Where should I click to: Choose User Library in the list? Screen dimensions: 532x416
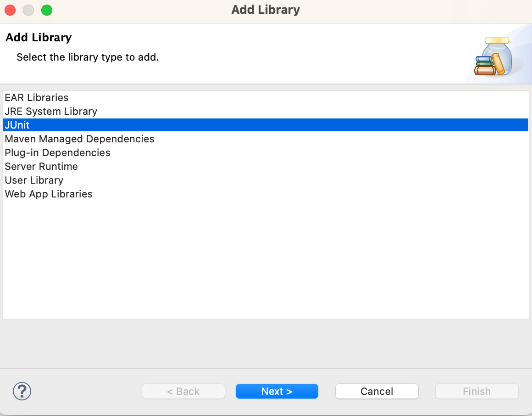tap(266, 180)
